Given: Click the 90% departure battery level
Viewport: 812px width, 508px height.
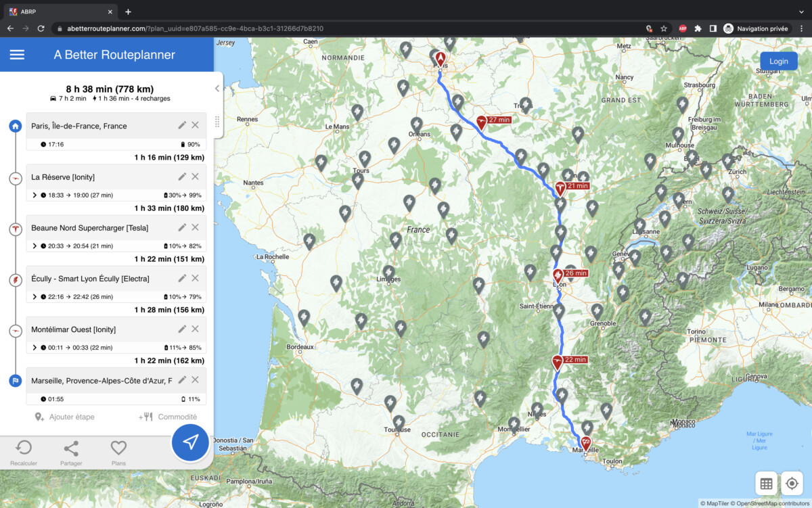Looking at the screenshot, I should [x=190, y=144].
